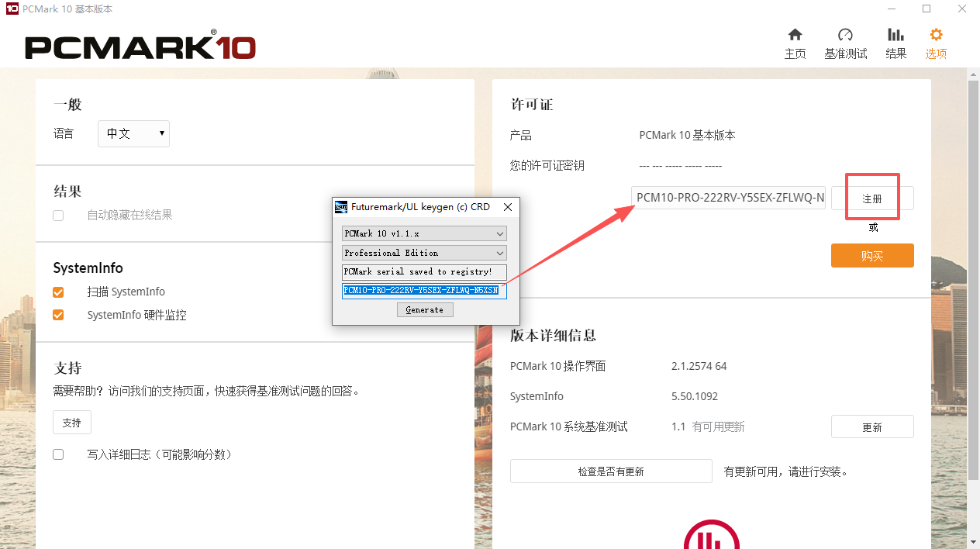The width and height of the screenshot is (980, 549).
Task: Click the scrollbar down arrow
Action: coord(973,543)
